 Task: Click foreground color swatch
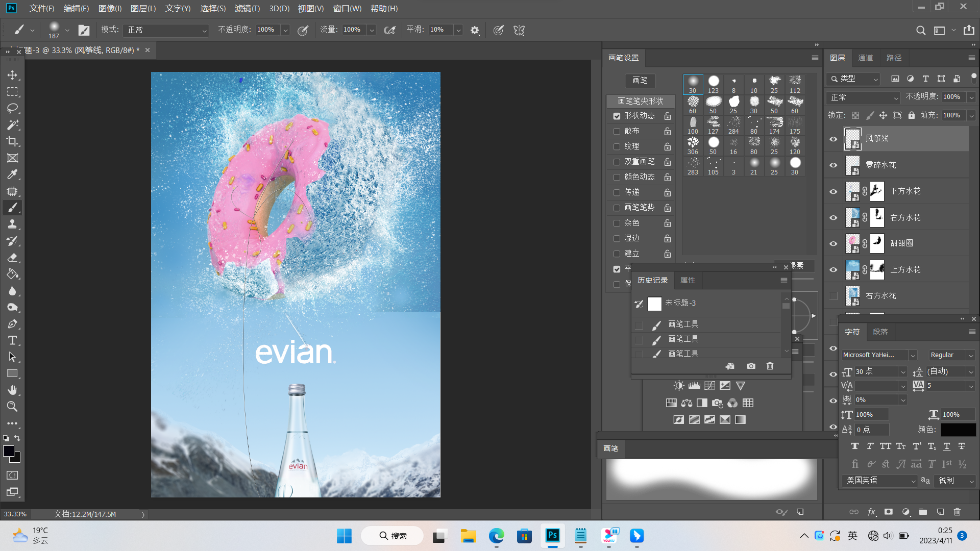9,451
